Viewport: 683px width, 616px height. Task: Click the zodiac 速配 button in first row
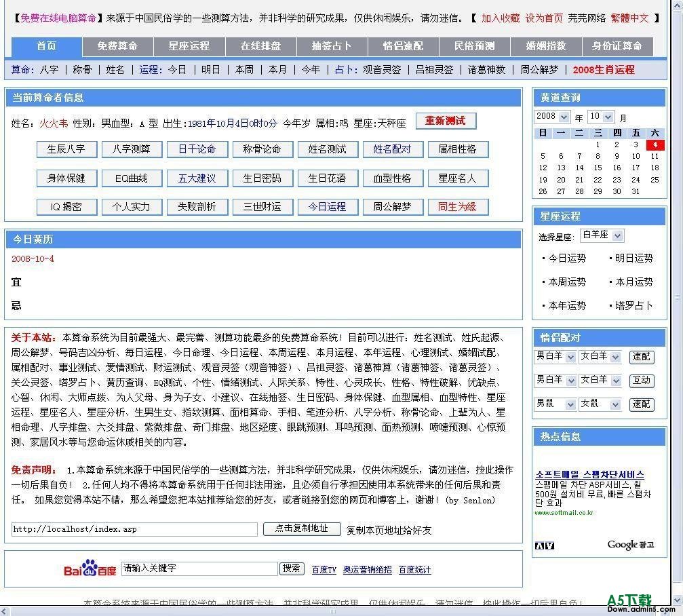(642, 357)
